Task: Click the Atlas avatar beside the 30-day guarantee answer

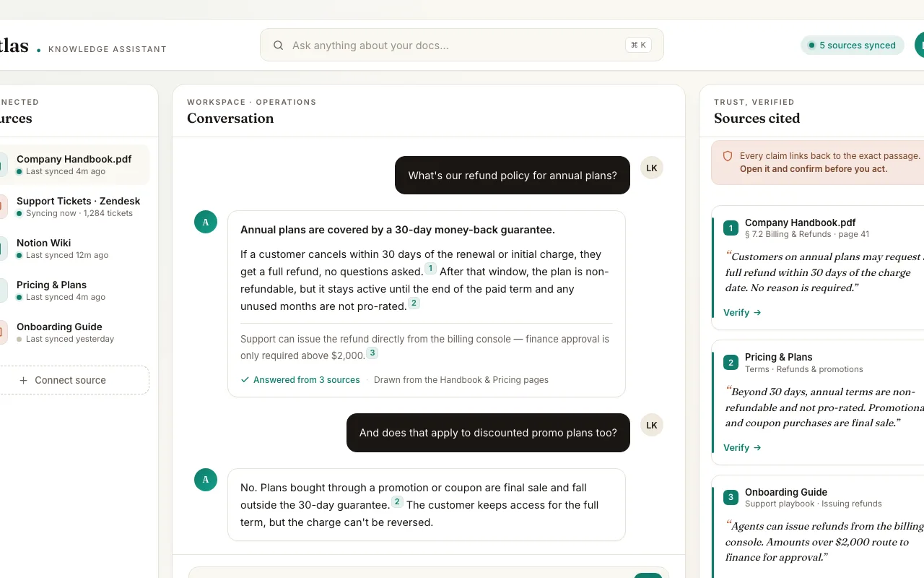Action: click(x=206, y=222)
